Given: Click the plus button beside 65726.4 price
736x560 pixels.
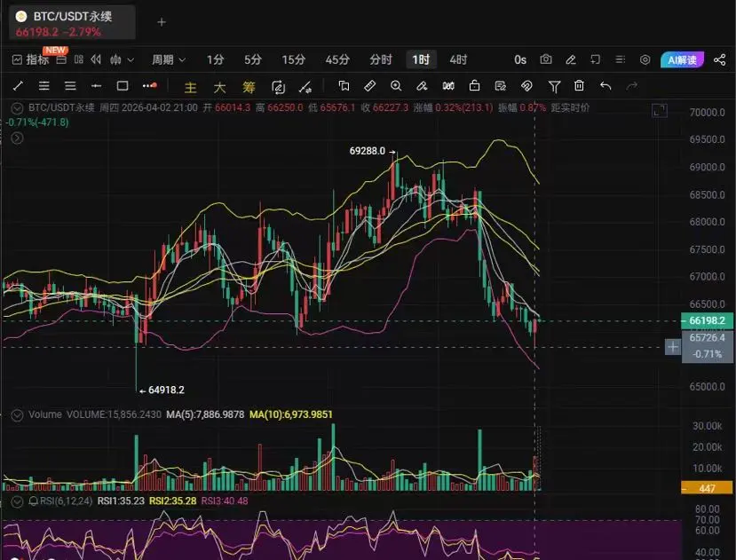Looking at the screenshot, I should (673, 347).
